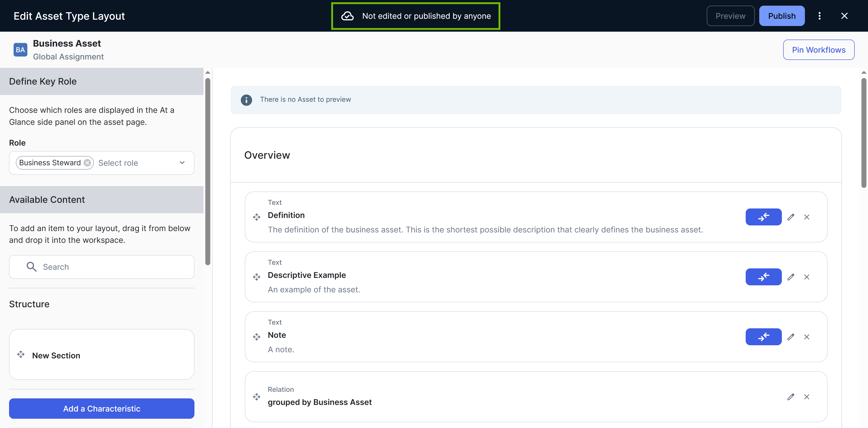This screenshot has height=428, width=868.
Task: Click the blue pin-to-glance icon on Note
Action: pos(764,337)
